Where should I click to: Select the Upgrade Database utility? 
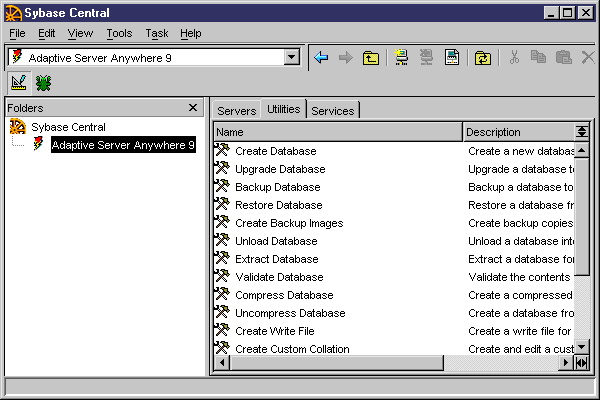click(x=280, y=169)
